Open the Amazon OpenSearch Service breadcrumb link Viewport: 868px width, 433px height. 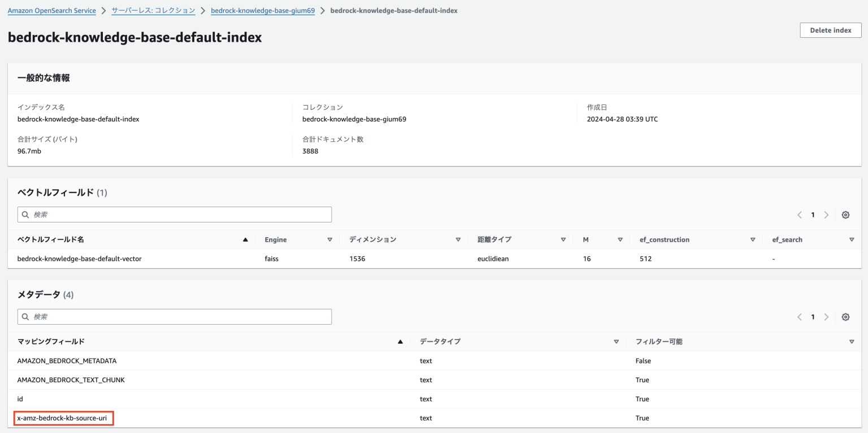(x=51, y=10)
